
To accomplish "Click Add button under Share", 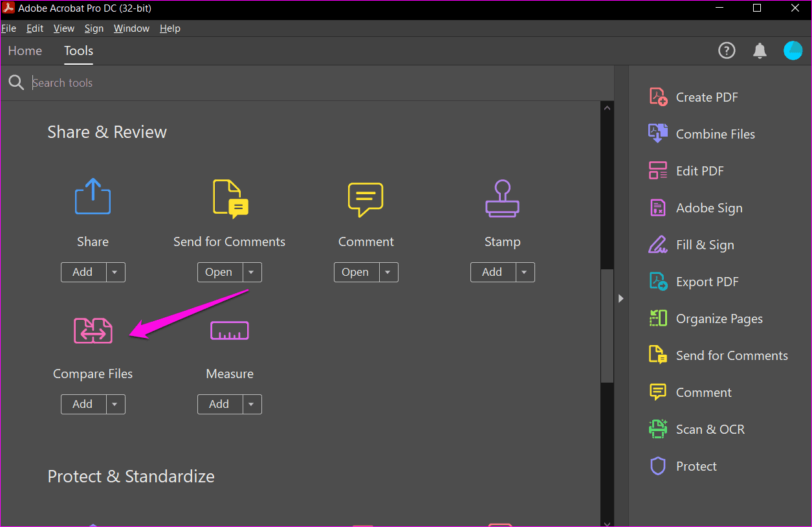I will point(82,272).
